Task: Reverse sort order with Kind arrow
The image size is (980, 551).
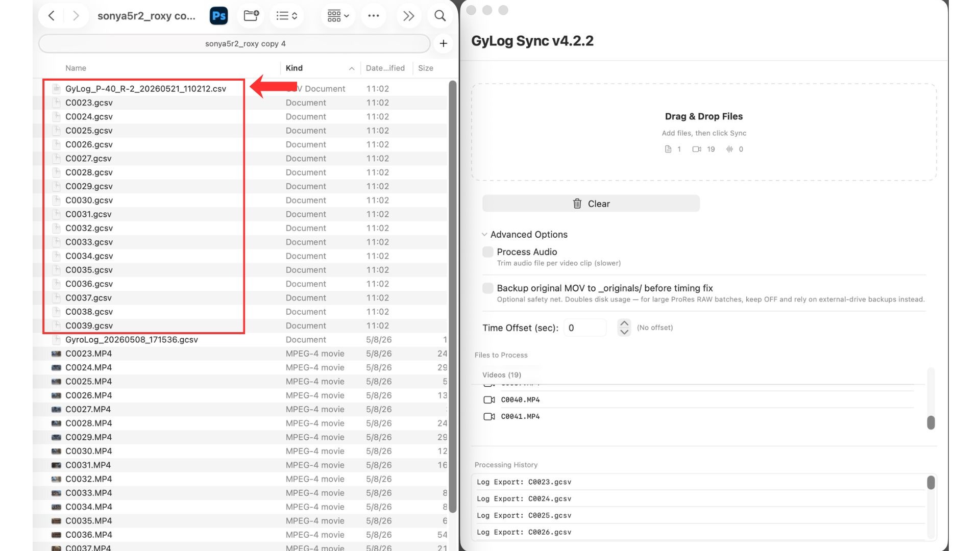Action: [352, 68]
